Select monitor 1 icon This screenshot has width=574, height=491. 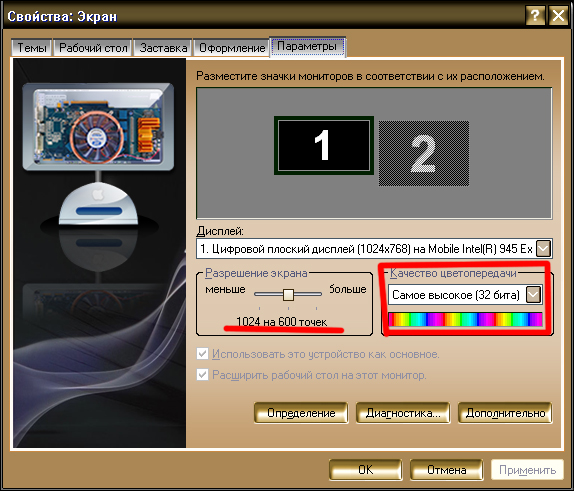324,145
